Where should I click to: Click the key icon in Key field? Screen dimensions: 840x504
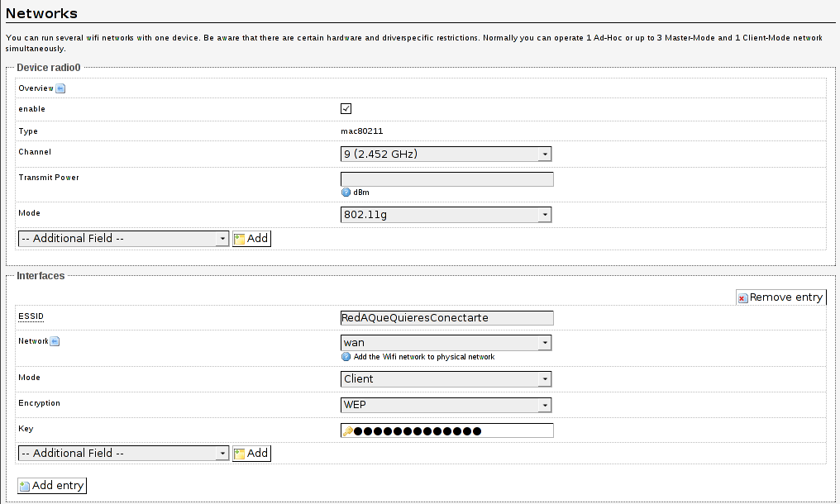[x=348, y=430]
